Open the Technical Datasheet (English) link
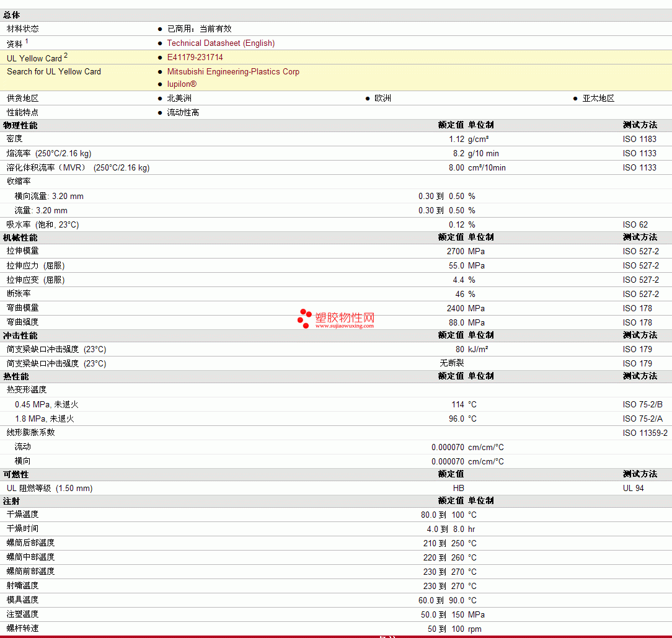Image resolution: width=672 pixels, height=638 pixels. [221, 43]
